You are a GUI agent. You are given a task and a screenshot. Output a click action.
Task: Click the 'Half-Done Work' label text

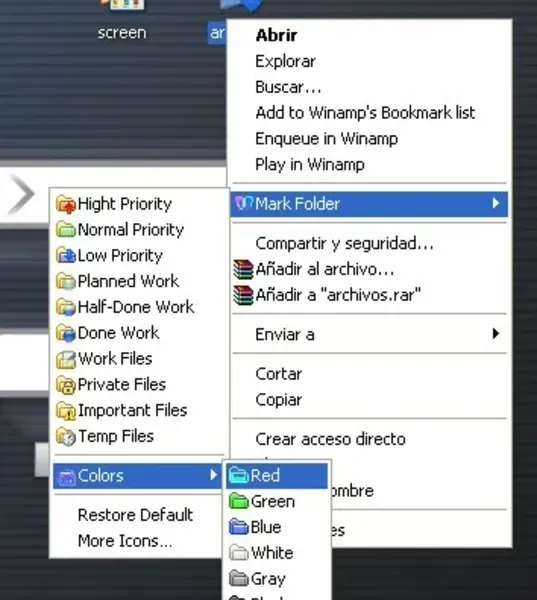click(x=136, y=307)
